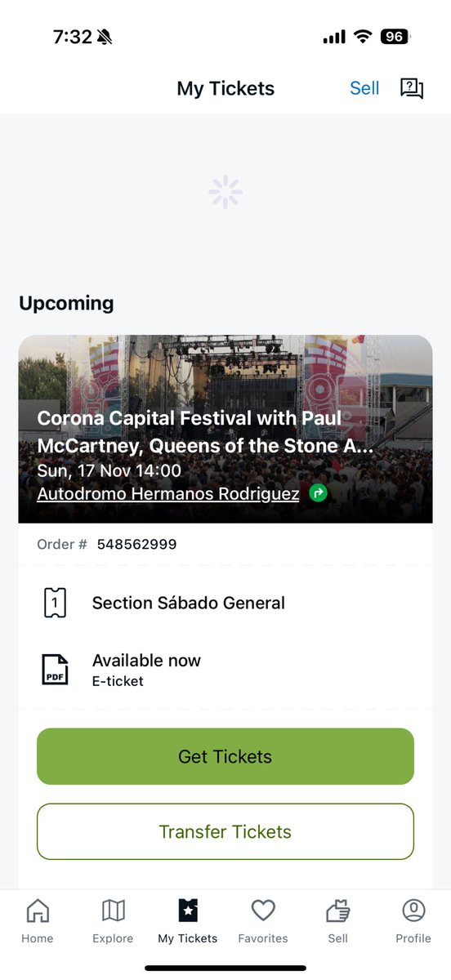Open the Sell tab in bottom bar
The width and height of the screenshot is (451, 980).
pyautogui.click(x=338, y=922)
